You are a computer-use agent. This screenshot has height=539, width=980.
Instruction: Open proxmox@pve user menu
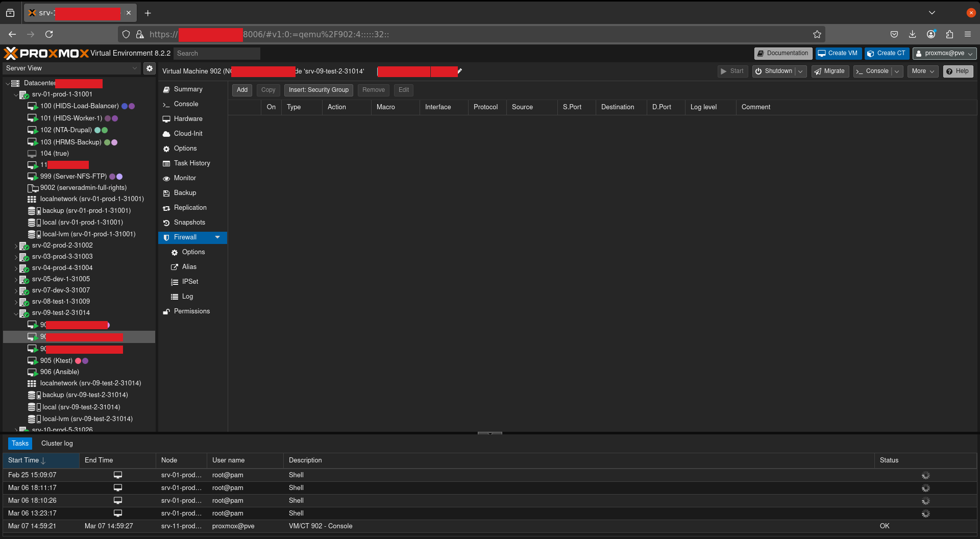pyautogui.click(x=944, y=54)
